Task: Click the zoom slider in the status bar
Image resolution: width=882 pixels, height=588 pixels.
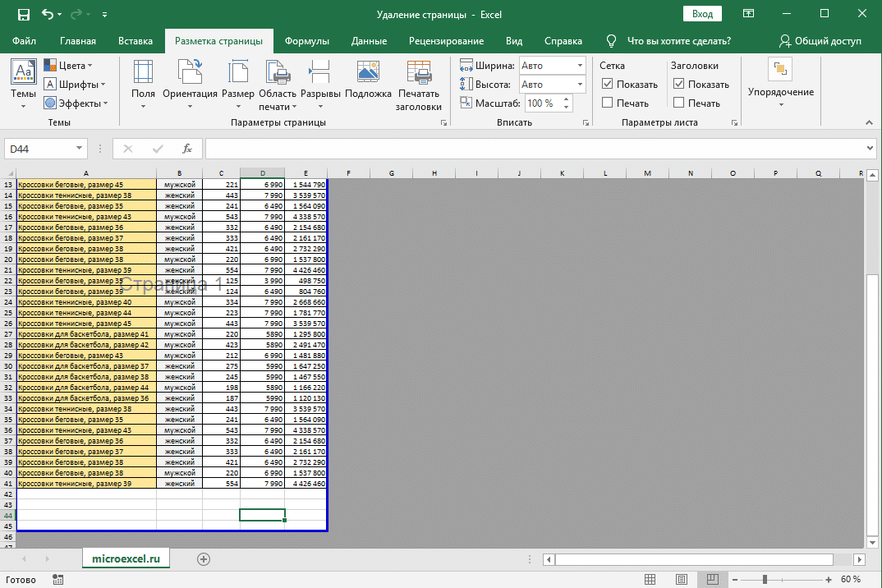Action: 765,580
